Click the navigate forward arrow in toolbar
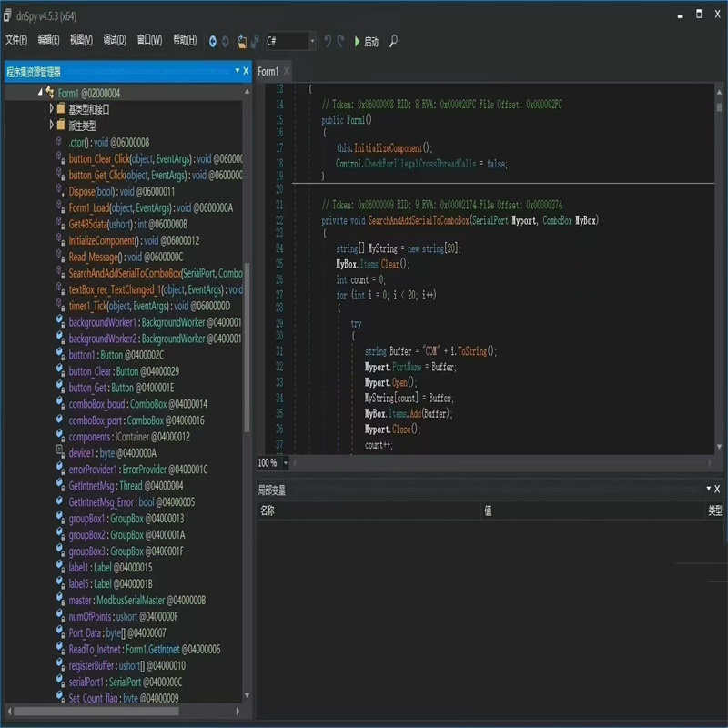Viewport: 728px width, 728px height. (226, 41)
